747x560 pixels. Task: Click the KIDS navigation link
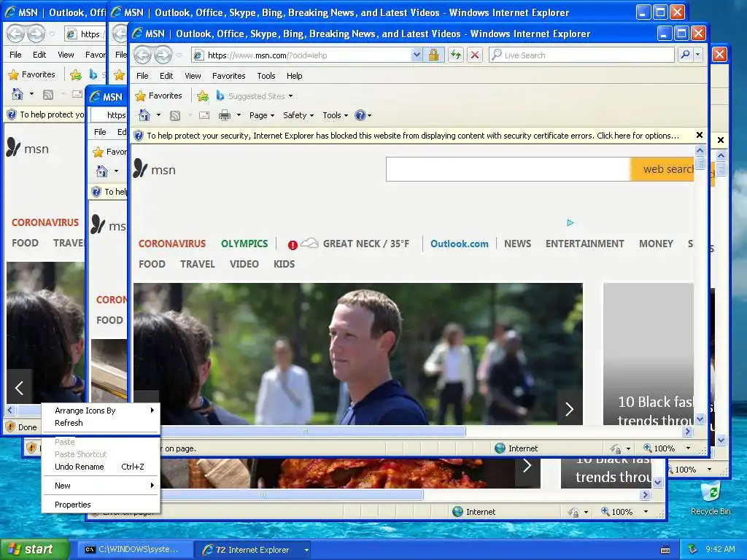pyautogui.click(x=284, y=264)
